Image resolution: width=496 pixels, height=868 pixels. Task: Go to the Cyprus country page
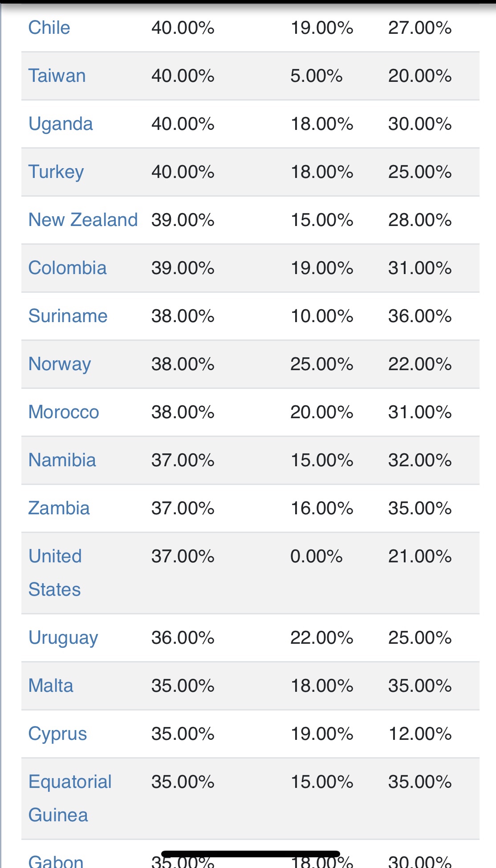[57, 734]
